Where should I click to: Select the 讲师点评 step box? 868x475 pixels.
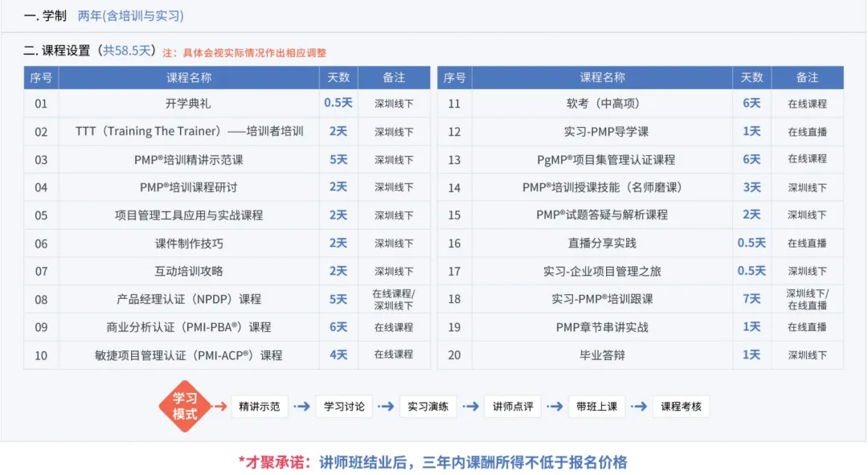click(x=513, y=407)
